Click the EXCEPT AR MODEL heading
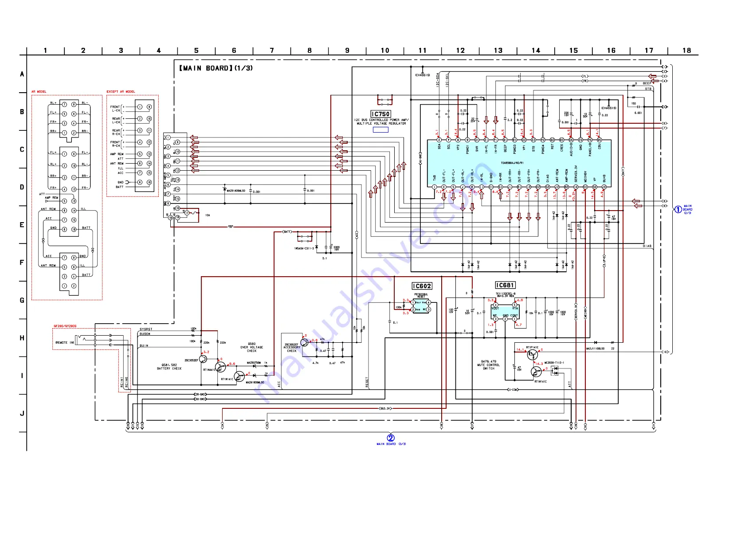Screen dimensions: 745x560 pyautogui.click(x=121, y=92)
